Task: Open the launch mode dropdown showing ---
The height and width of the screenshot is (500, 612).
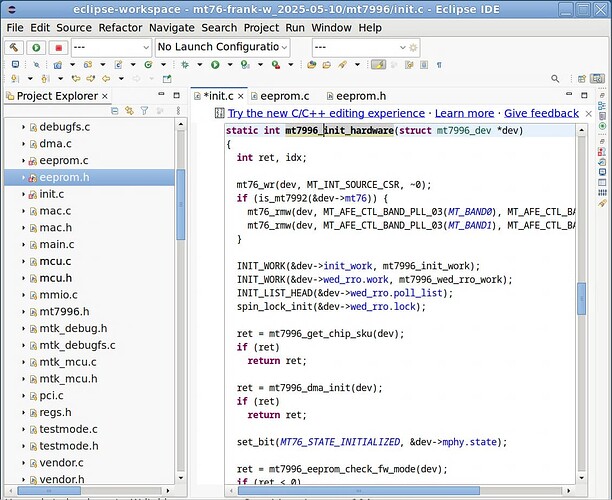Action: (111, 48)
